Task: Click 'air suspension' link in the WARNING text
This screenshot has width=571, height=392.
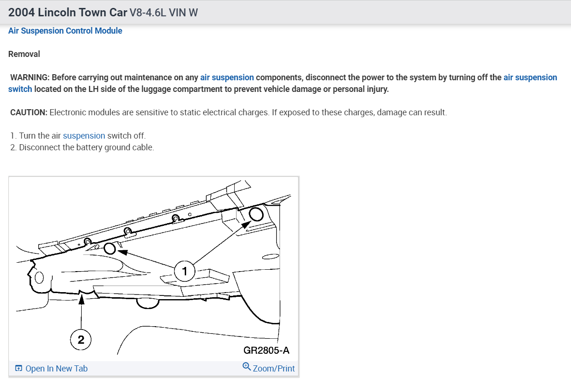Action: click(x=227, y=77)
